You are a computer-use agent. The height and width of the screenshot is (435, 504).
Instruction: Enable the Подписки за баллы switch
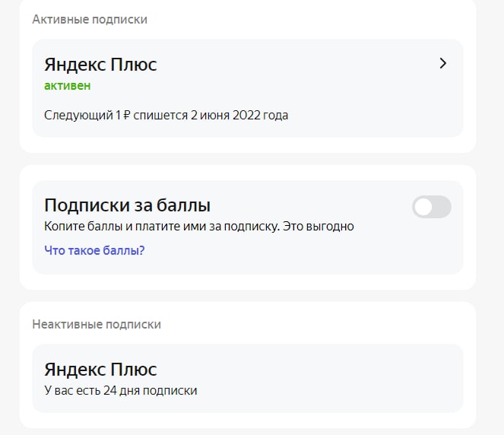click(x=431, y=207)
